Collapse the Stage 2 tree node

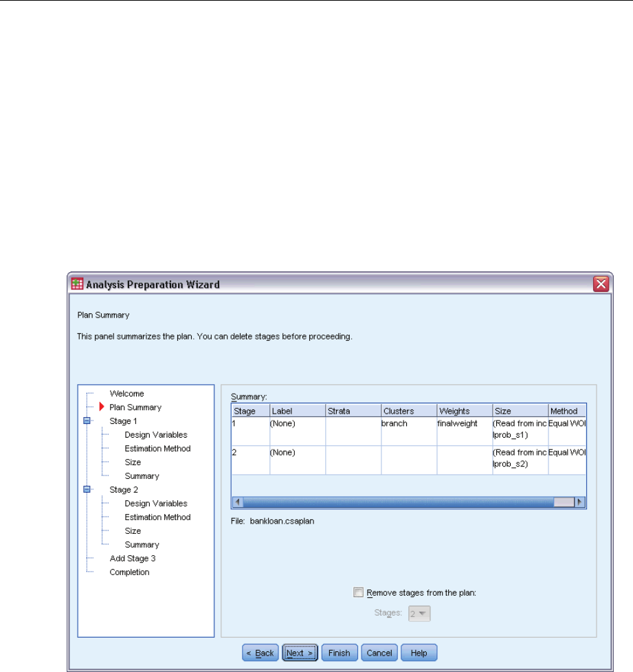click(x=87, y=489)
